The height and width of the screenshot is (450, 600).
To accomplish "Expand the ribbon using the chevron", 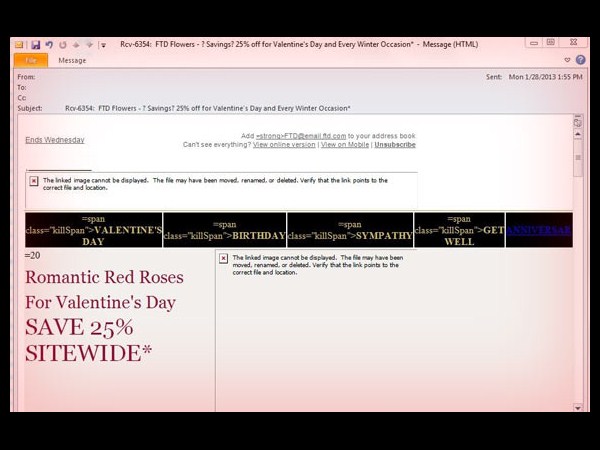I will 567,60.
